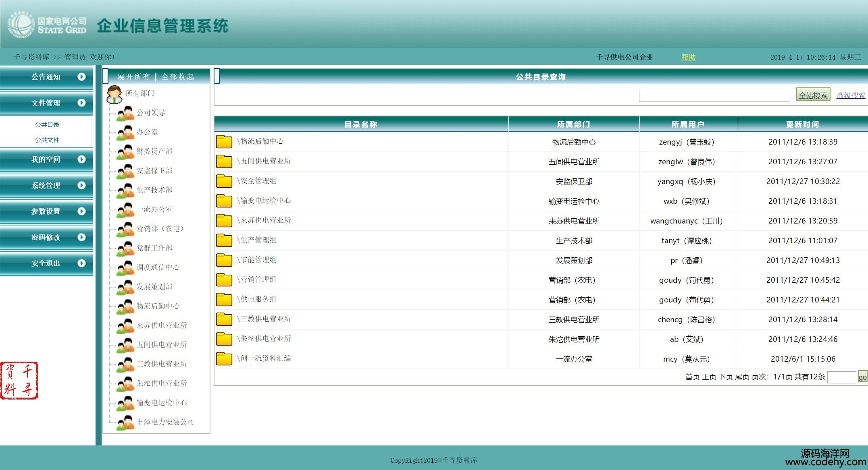Viewport: 868px width, 470px height.
Task: Focus the page number input box
Action: pos(842,377)
